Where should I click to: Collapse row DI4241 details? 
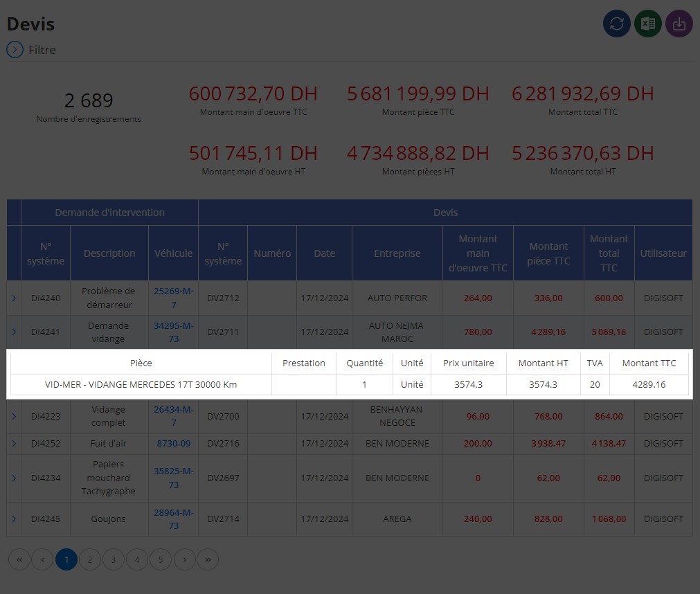14,332
